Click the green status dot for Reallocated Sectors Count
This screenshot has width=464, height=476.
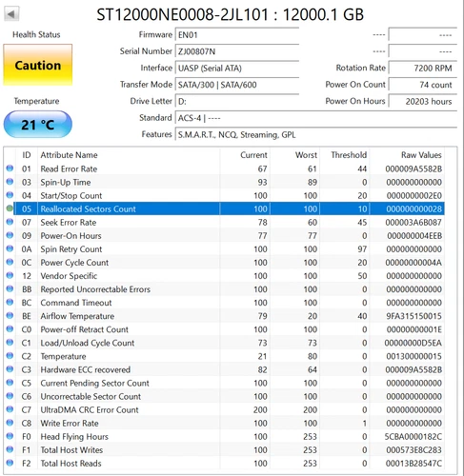10,208
